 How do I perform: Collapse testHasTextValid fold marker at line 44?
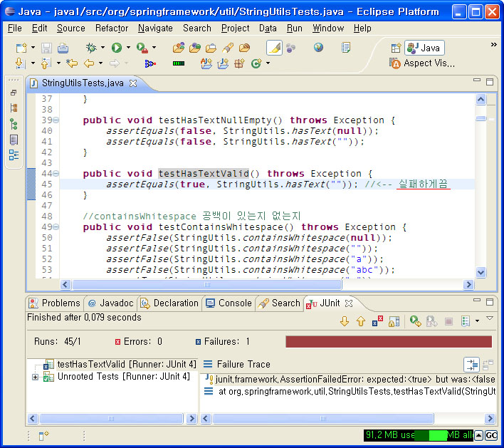[56, 174]
